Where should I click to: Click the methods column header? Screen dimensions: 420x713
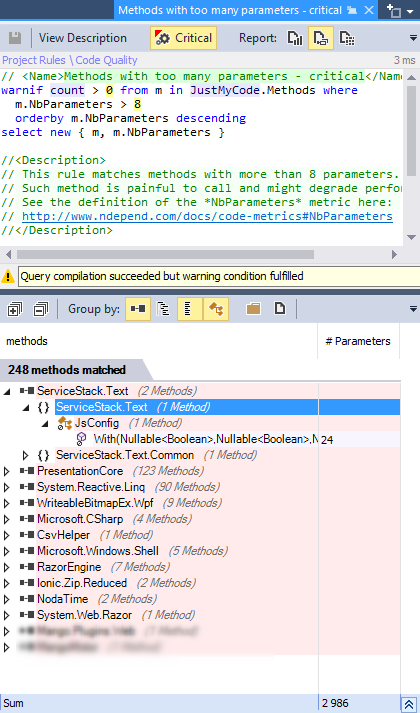click(159, 341)
